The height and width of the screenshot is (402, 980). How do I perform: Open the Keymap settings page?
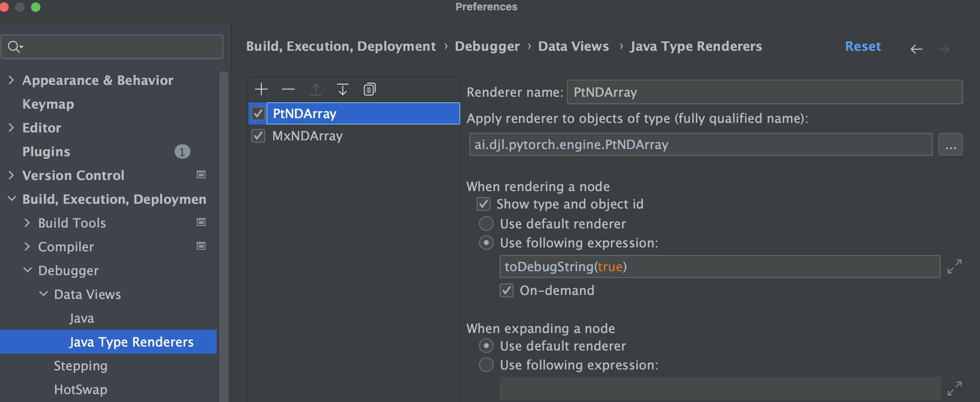click(48, 104)
